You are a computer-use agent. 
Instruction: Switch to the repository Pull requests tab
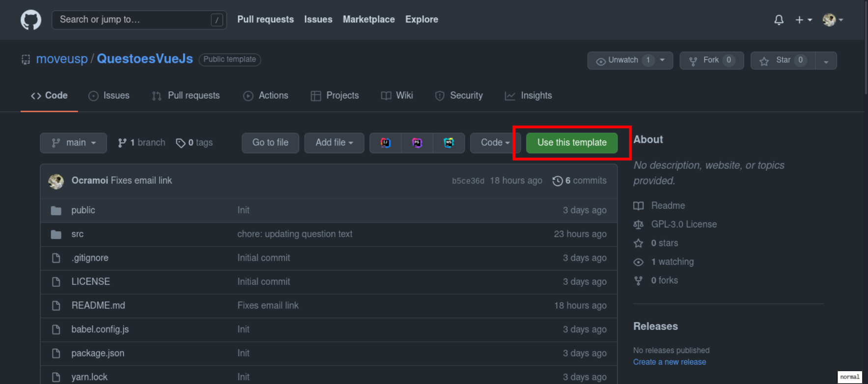click(x=186, y=96)
